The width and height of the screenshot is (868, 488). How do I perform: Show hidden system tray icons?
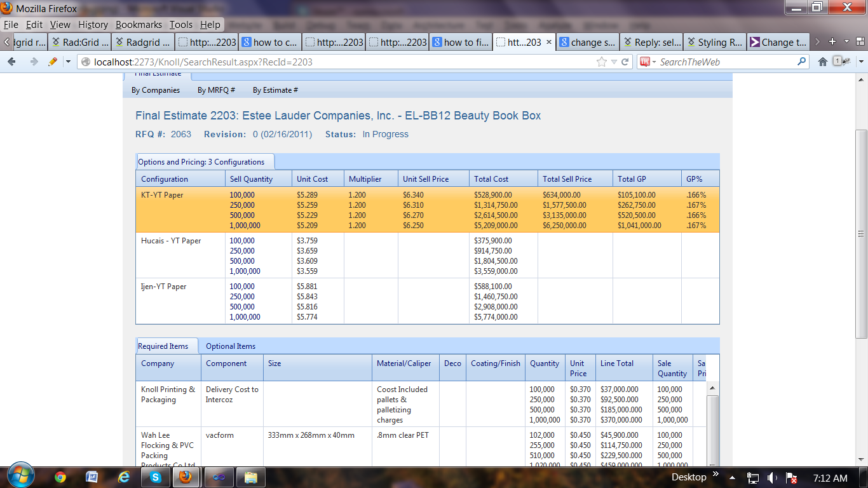coord(732,477)
